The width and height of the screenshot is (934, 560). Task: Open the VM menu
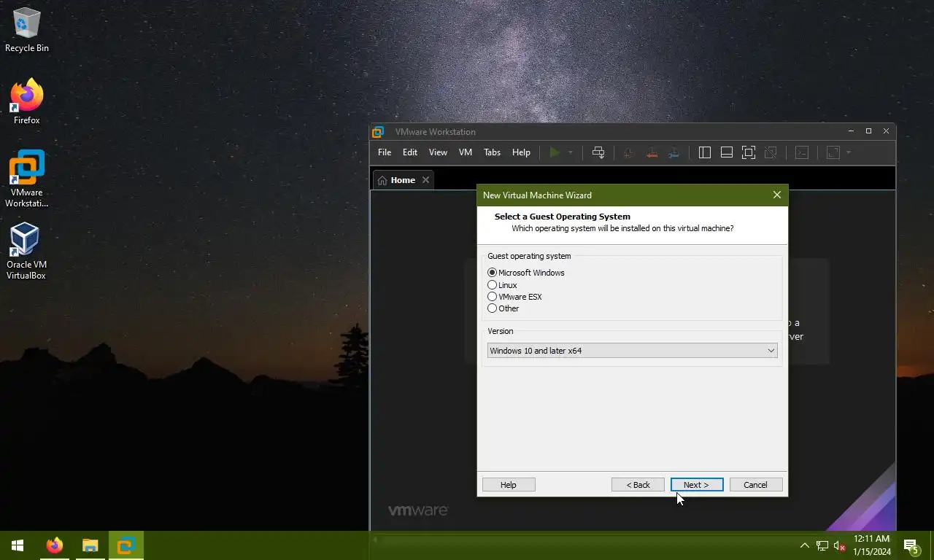tap(466, 152)
